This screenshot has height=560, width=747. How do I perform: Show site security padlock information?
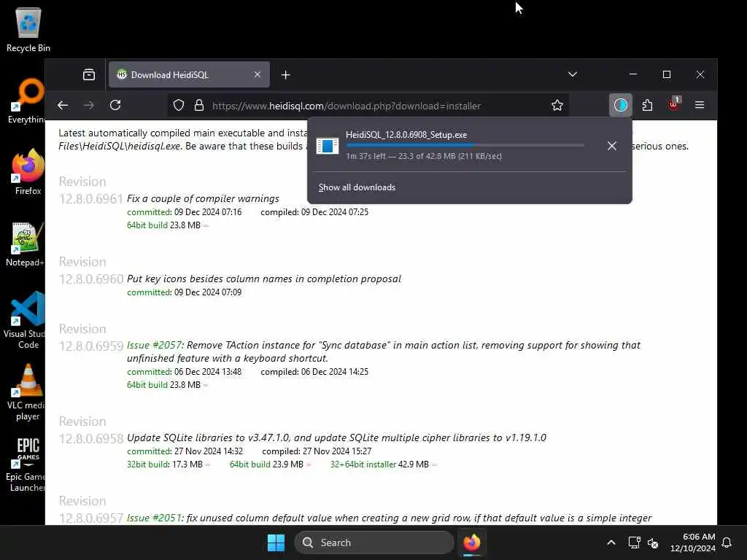[x=199, y=105]
